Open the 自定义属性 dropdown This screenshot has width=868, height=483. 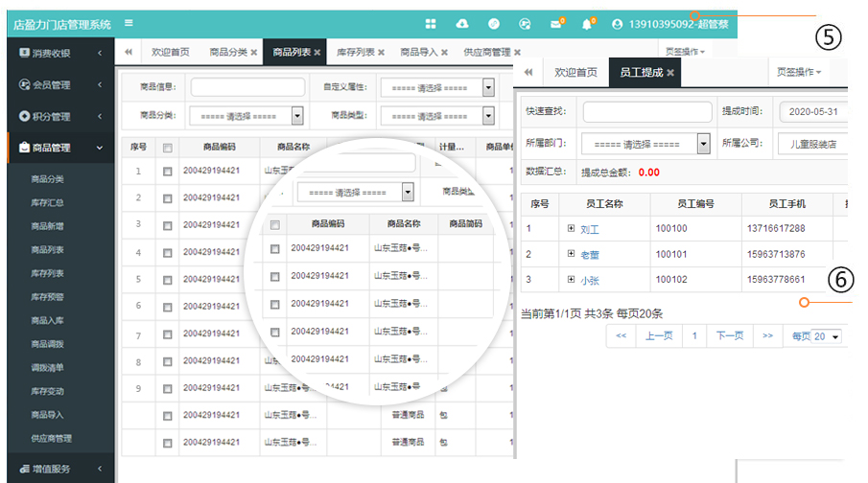coord(437,87)
